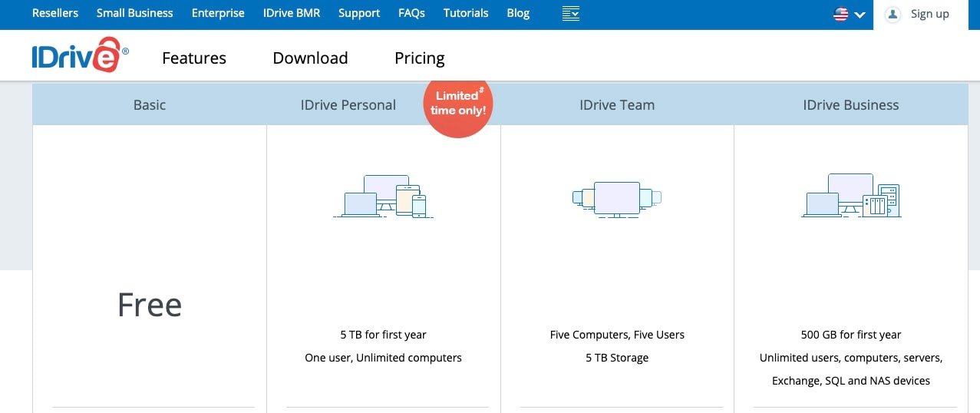Screen dimensions: 980x413
Task: Click the Sign up button
Action: point(930,14)
